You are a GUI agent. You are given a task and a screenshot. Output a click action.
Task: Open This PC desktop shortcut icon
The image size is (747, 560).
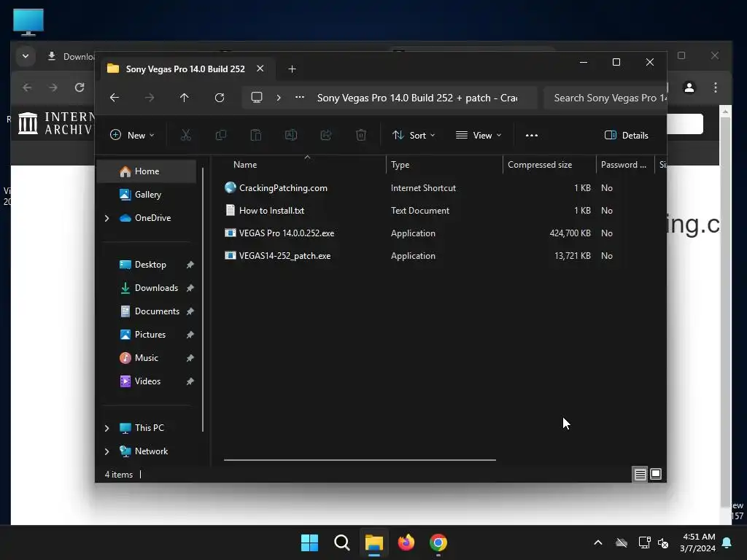pos(28,23)
